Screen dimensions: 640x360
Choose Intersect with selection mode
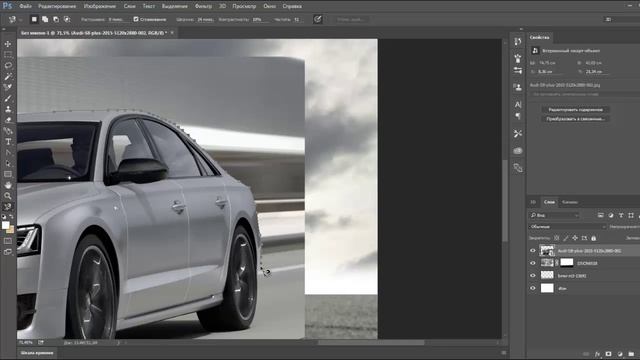(x=67, y=19)
